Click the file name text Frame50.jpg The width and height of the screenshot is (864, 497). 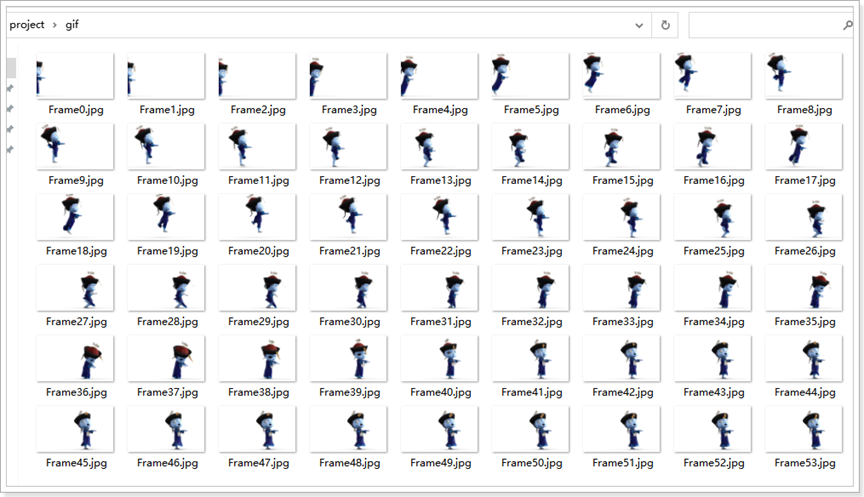tap(532, 463)
